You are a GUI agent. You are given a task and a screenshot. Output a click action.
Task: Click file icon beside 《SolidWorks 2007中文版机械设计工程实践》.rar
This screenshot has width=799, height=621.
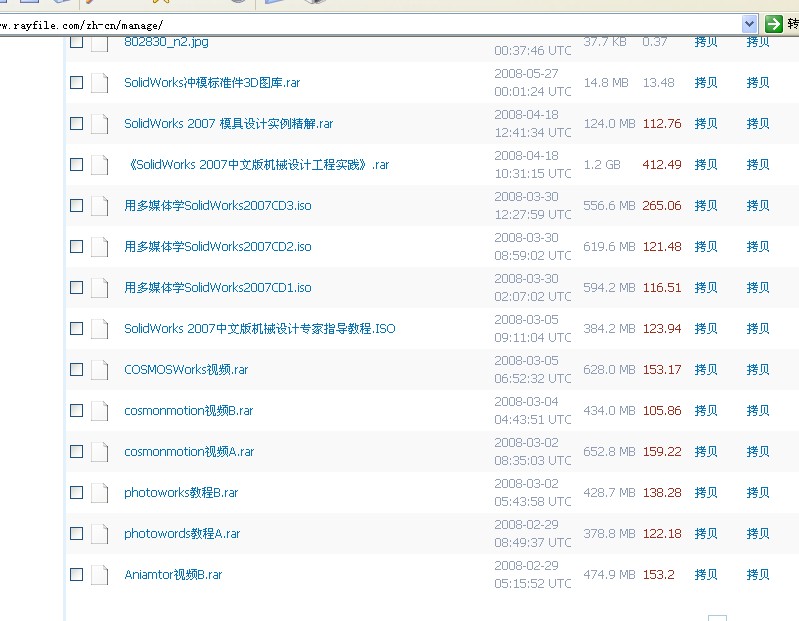coord(99,165)
